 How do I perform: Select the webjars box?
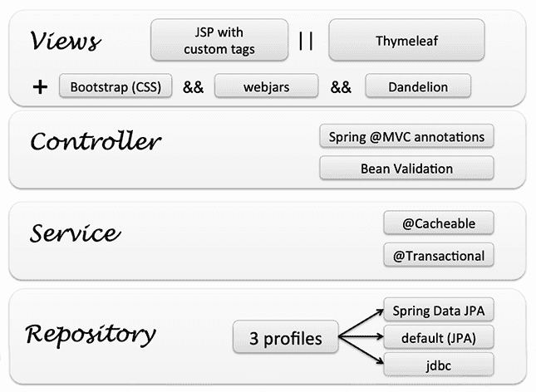click(266, 86)
